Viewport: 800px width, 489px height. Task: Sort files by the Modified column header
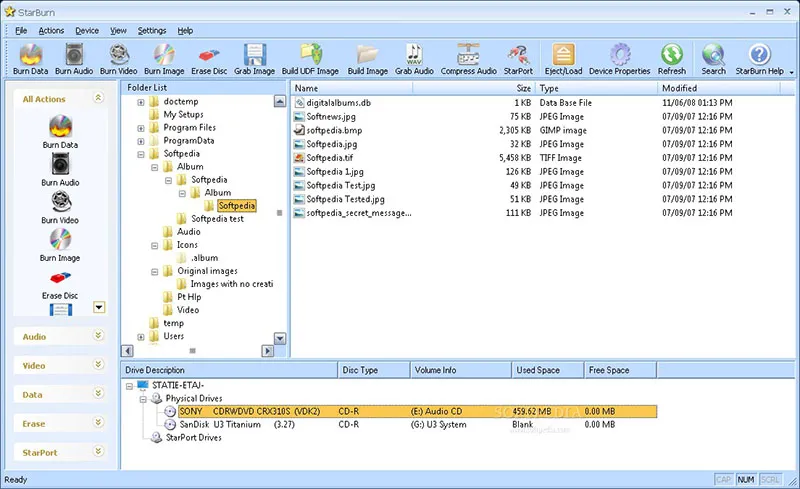click(x=680, y=88)
